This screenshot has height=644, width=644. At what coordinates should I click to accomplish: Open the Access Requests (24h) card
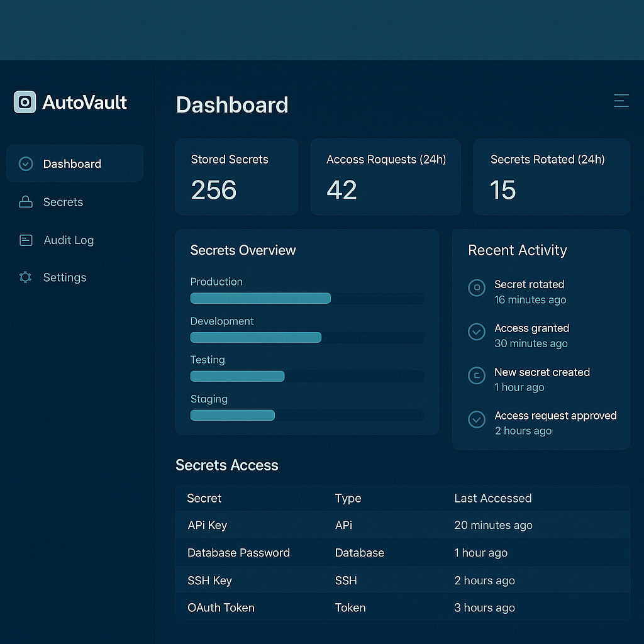(386, 177)
